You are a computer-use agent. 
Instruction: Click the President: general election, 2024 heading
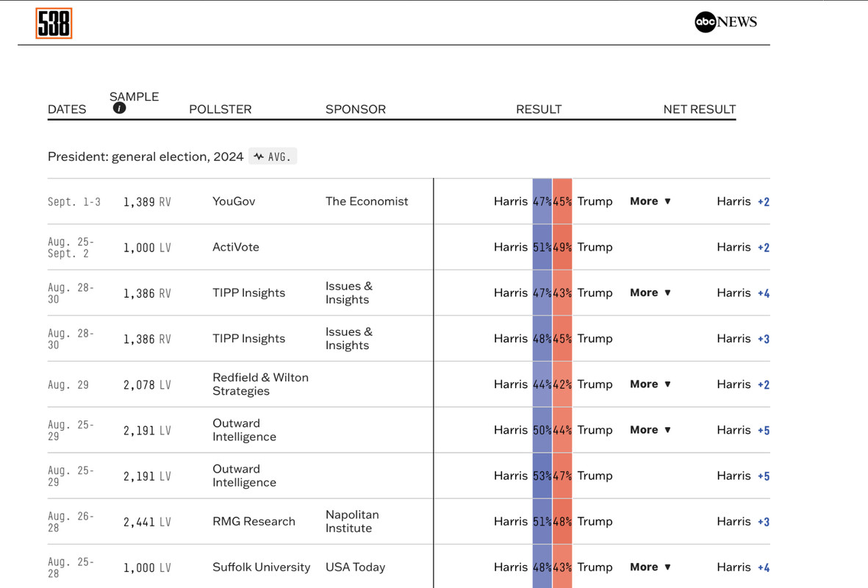146,157
